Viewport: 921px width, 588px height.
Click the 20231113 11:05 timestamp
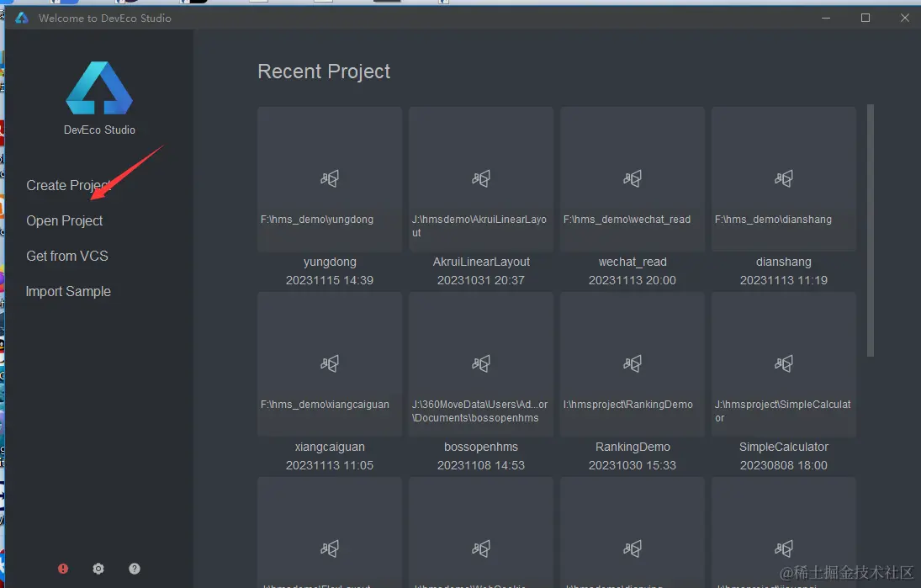330,465
